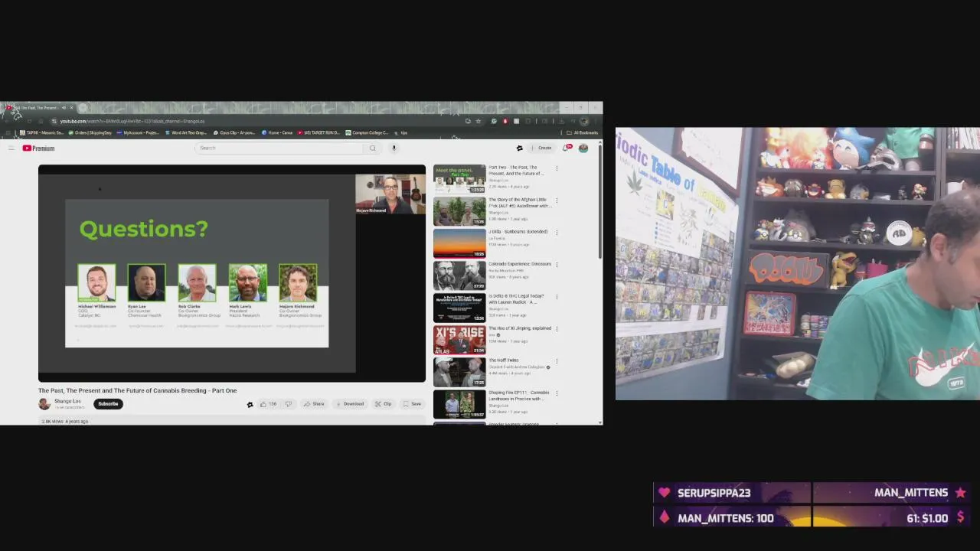Viewport: 980px width, 551px height.
Task: Start voice search with microphone icon
Action: (394, 148)
